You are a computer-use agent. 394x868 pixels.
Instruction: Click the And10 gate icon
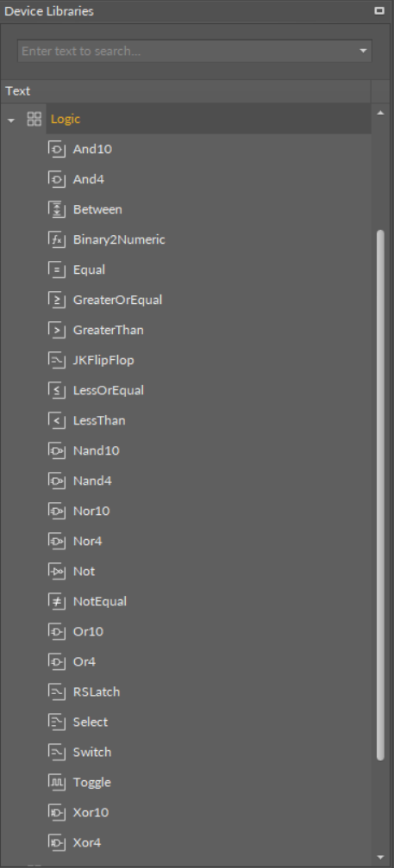click(x=57, y=149)
